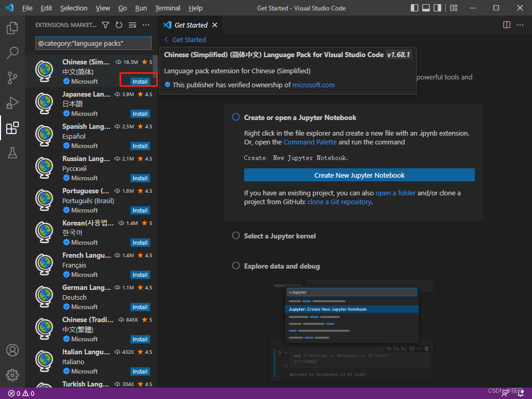Toggle secondary side bar layout icon

click(x=437, y=8)
